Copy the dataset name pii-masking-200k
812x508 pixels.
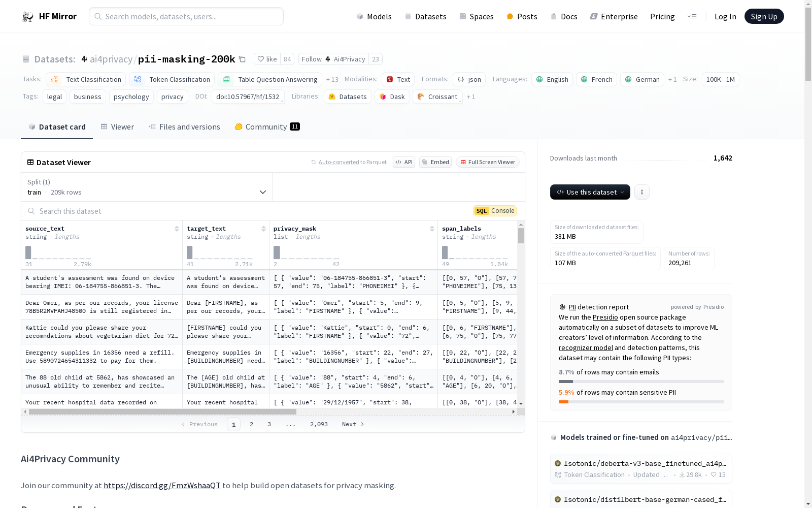click(x=242, y=59)
